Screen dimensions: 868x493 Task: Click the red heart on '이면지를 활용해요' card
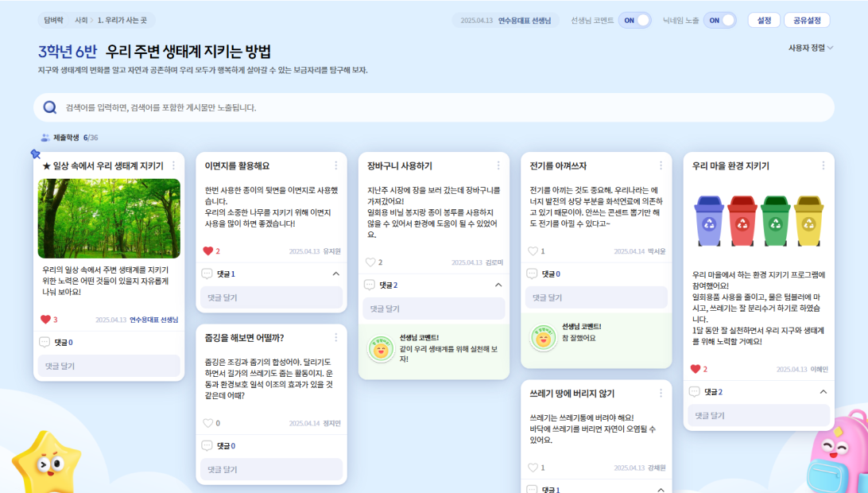click(208, 251)
